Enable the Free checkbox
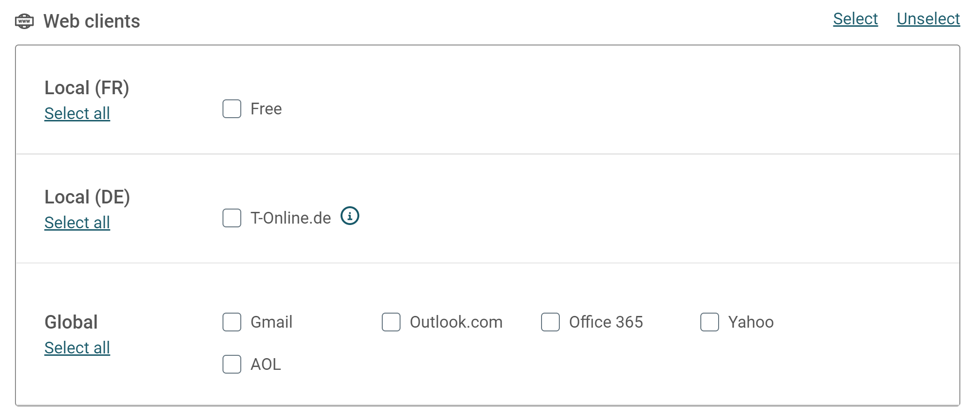 (x=232, y=109)
